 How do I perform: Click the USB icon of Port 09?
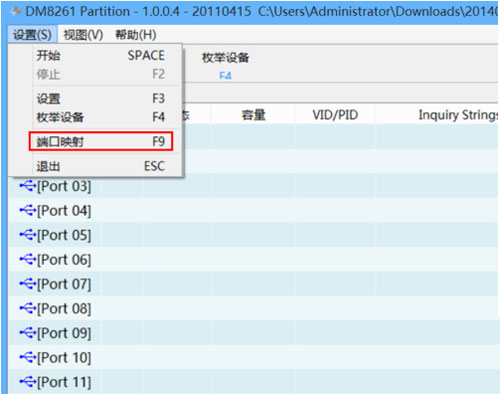[27, 333]
